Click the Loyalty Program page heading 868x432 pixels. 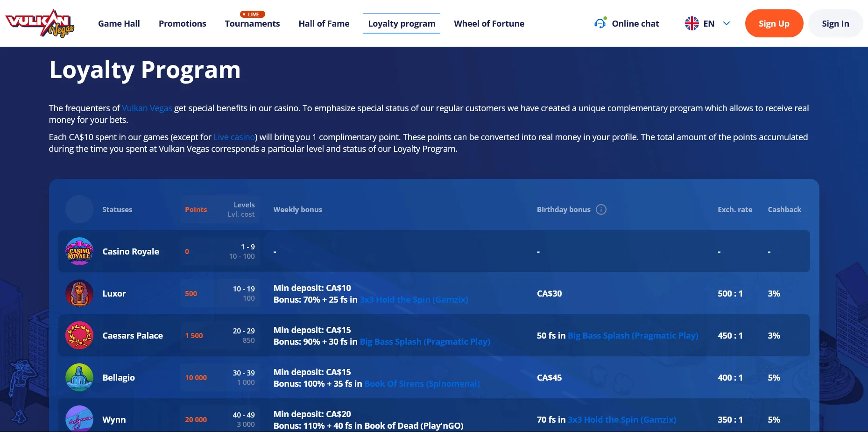pos(145,70)
